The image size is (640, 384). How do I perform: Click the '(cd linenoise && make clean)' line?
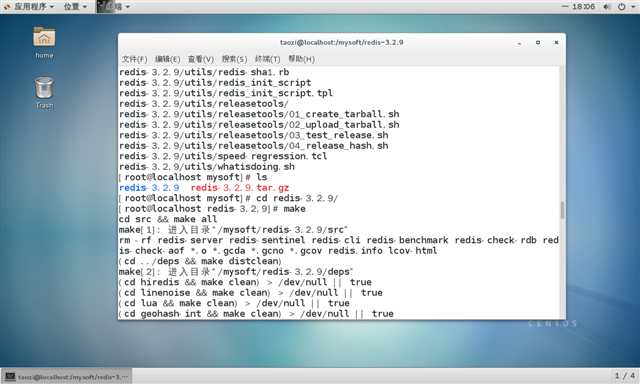(251, 293)
